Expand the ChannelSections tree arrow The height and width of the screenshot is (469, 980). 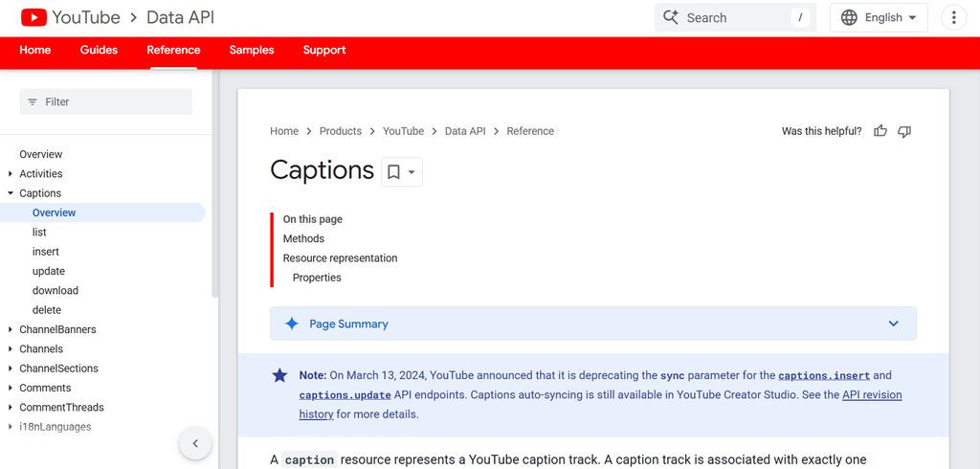(10, 368)
